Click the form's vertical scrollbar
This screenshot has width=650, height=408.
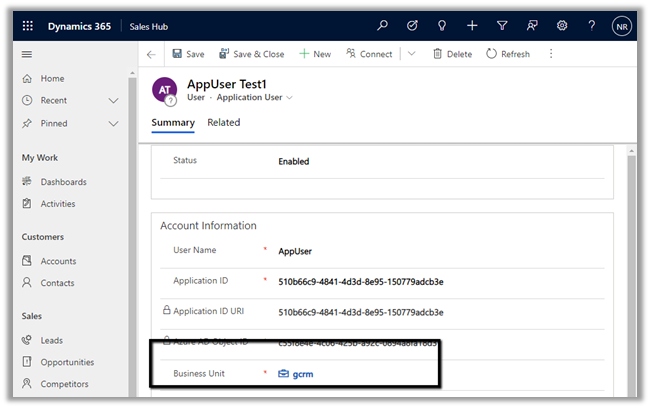point(630,270)
